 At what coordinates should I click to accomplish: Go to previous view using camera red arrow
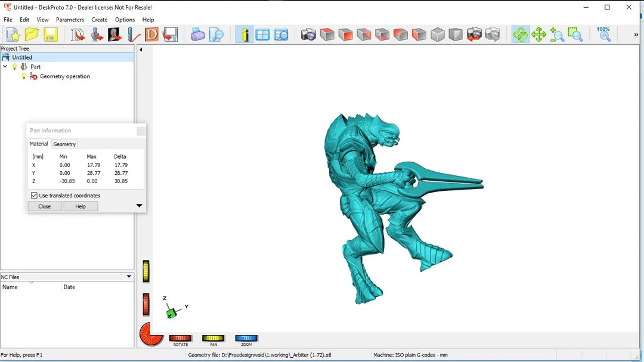(x=474, y=35)
